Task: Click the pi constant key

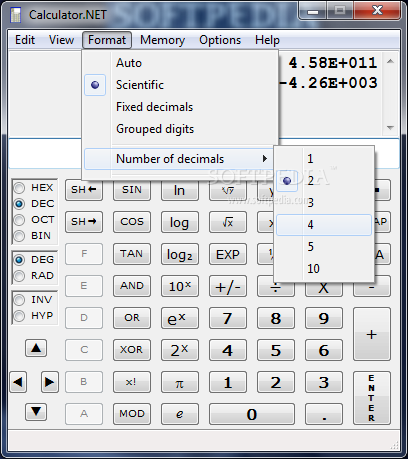Action: [180, 382]
